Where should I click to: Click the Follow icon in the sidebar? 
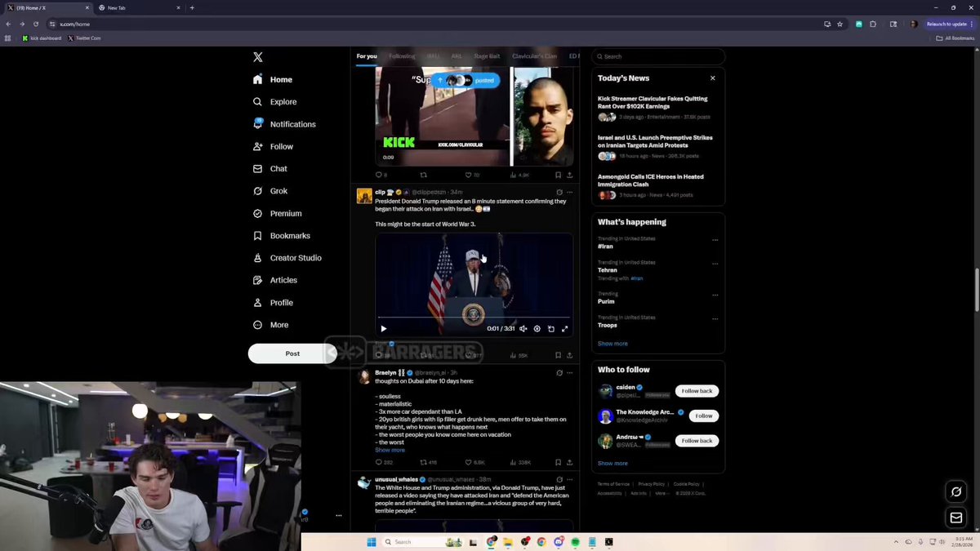257,146
